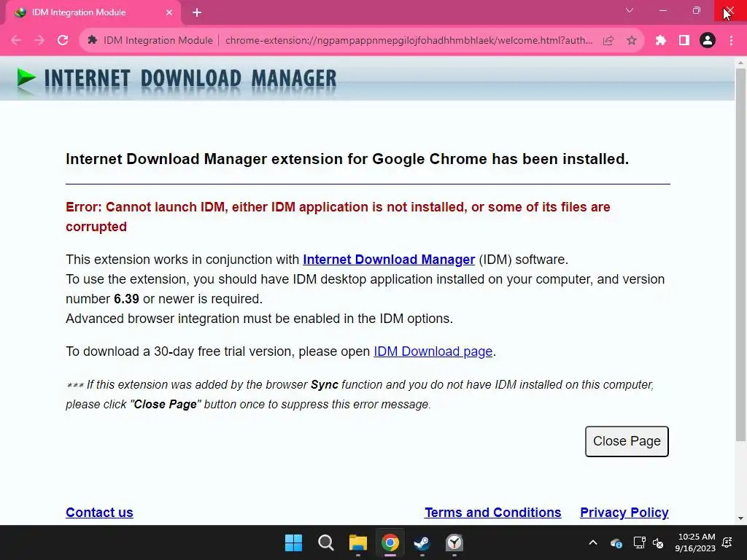Bookmark this page with the star icon

point(631,41)
